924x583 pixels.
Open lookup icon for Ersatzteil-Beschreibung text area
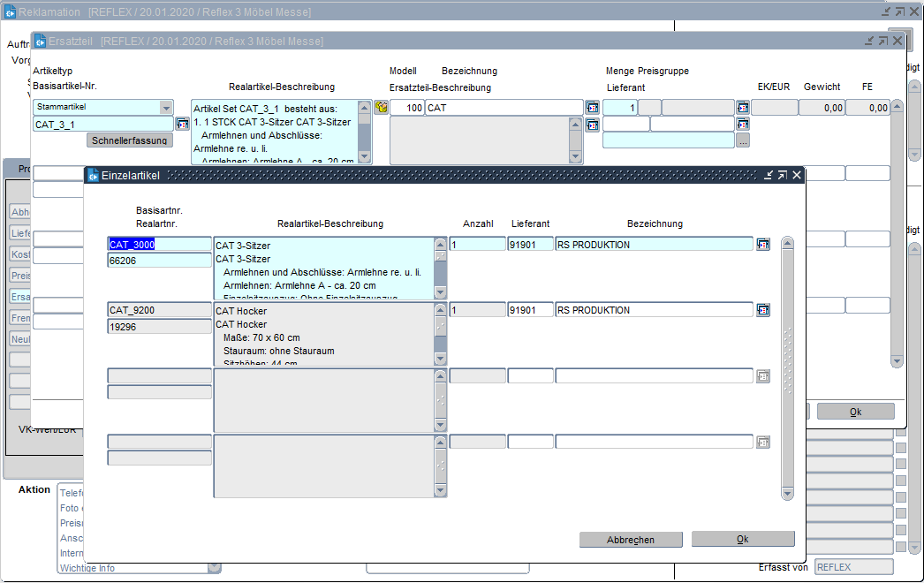[592, 125]
